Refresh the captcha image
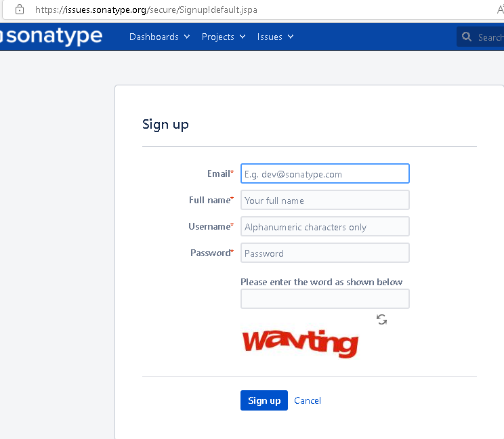The image size is (504, 439). click(382, 320)
